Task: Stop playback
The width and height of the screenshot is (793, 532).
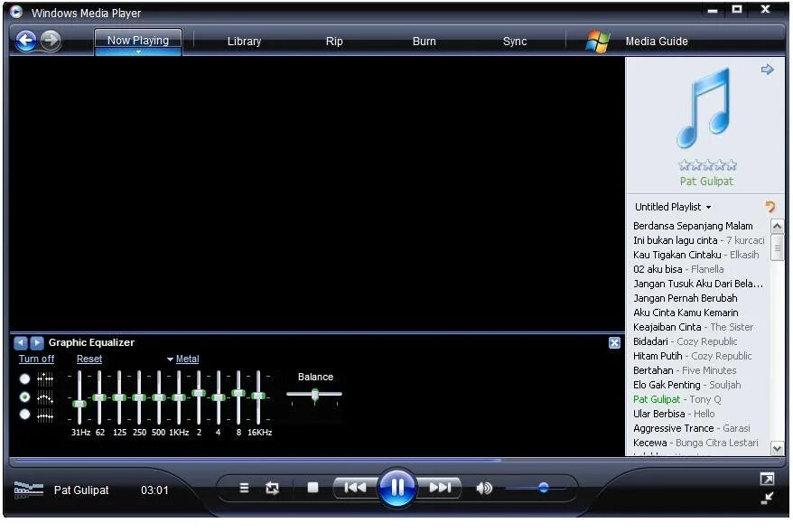Action: coord(313,488)
